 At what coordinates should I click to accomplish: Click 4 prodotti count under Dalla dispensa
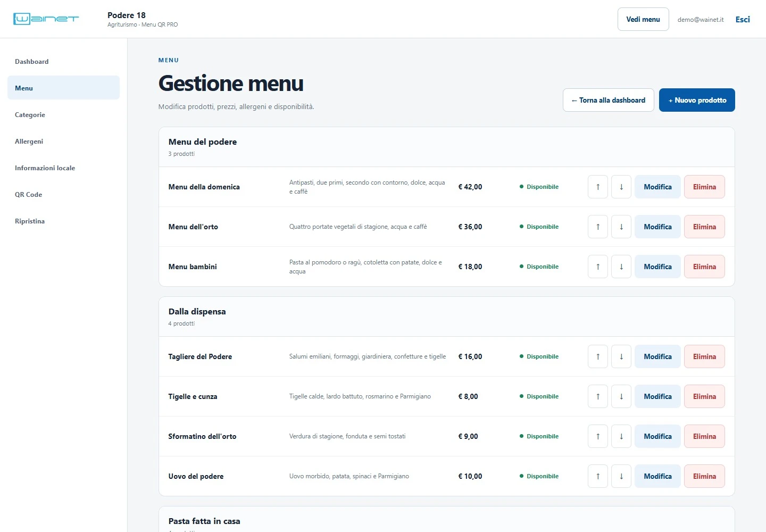click(x=181, y=323)
